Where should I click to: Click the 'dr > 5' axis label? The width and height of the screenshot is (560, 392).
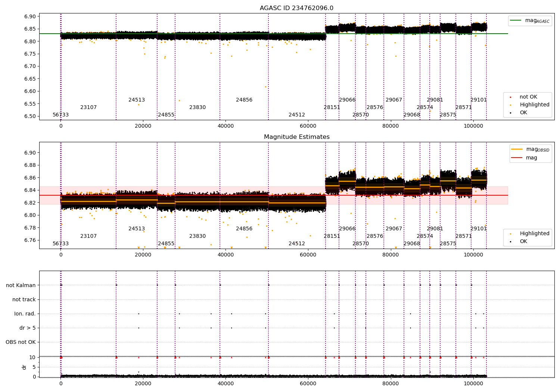tap(28, 328)
